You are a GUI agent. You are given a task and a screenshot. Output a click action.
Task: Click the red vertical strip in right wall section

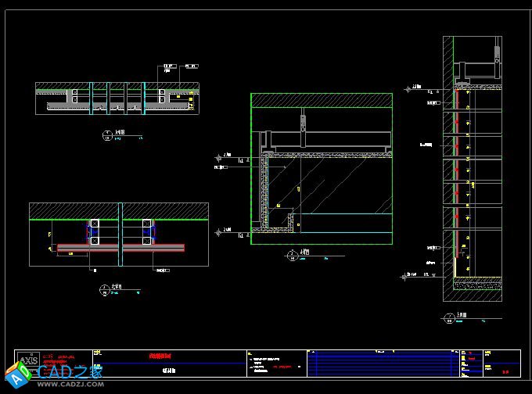454,172
